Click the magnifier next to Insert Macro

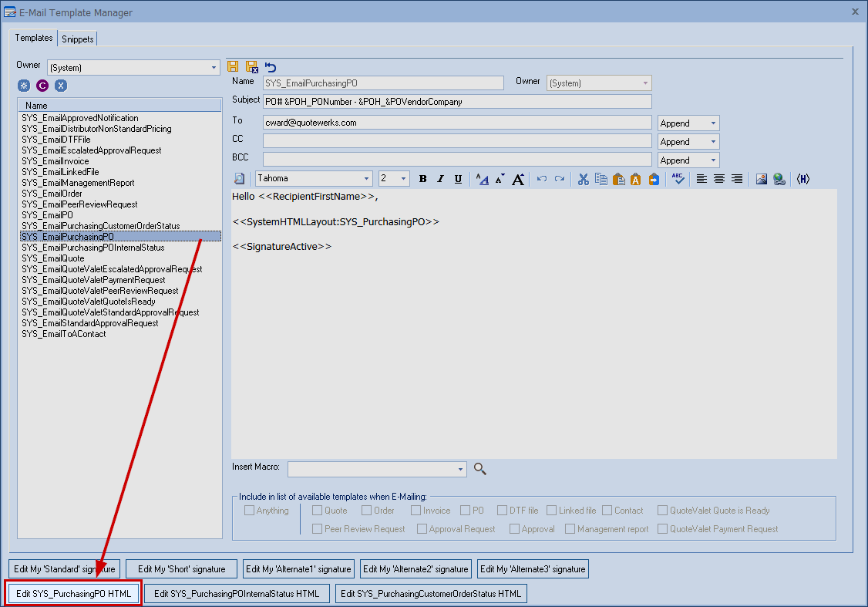pyautogui.click(x=480, y=468)
